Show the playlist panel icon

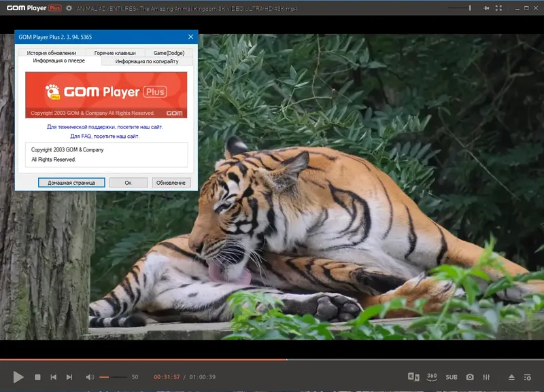pyautogui.click(x=528, y=377)
